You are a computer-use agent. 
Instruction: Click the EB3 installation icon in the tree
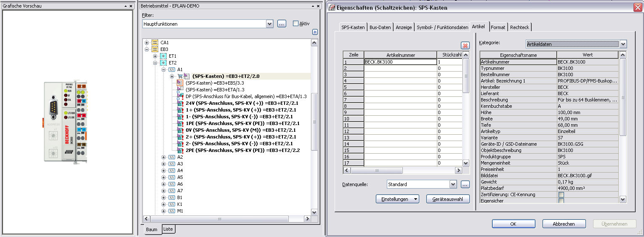coord(155,49)
